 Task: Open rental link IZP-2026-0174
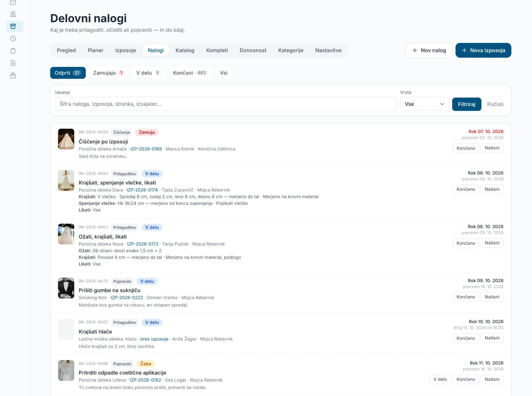coord(142,190)
